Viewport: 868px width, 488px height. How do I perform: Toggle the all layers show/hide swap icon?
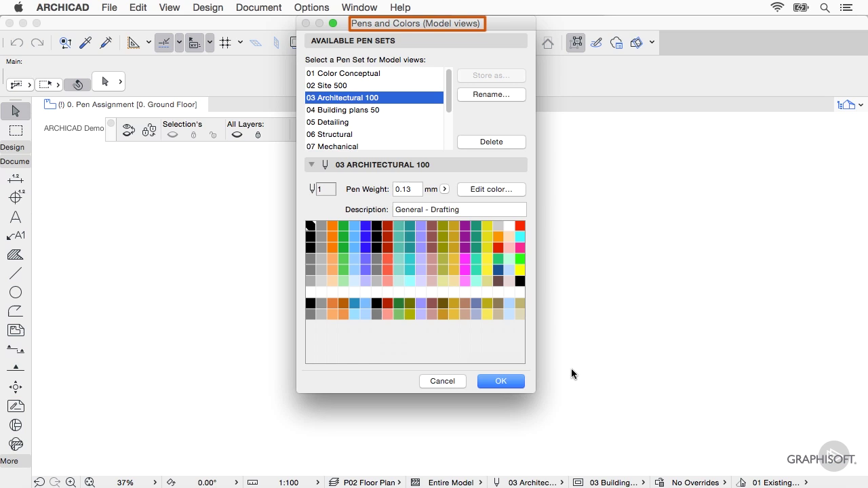[x=128, y=130]
